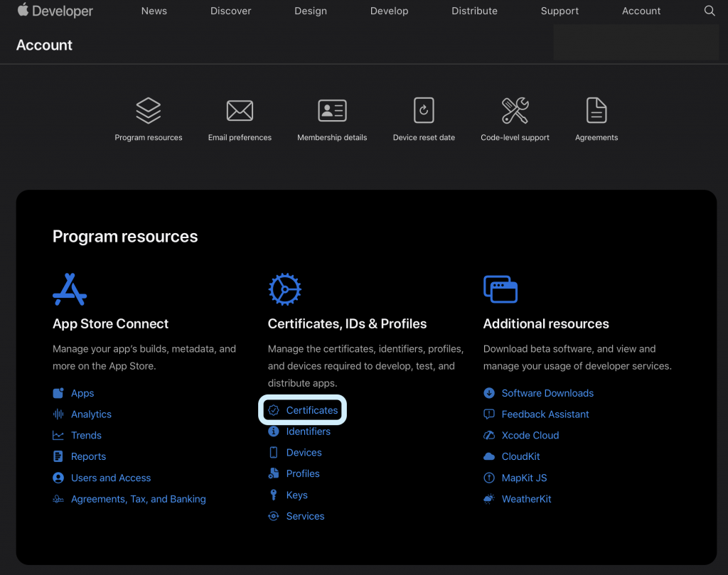
Task: Click the download arrow icon beside Software Downloads
Action: coord(489,393)
